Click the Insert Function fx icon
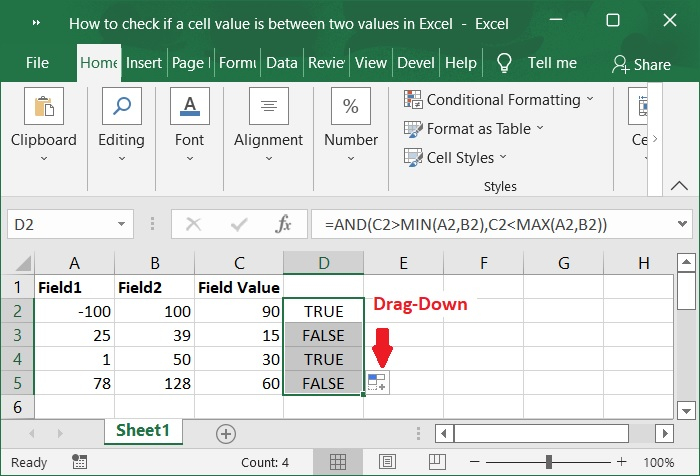This screenshot has width=700, height=476. point(283,224)
